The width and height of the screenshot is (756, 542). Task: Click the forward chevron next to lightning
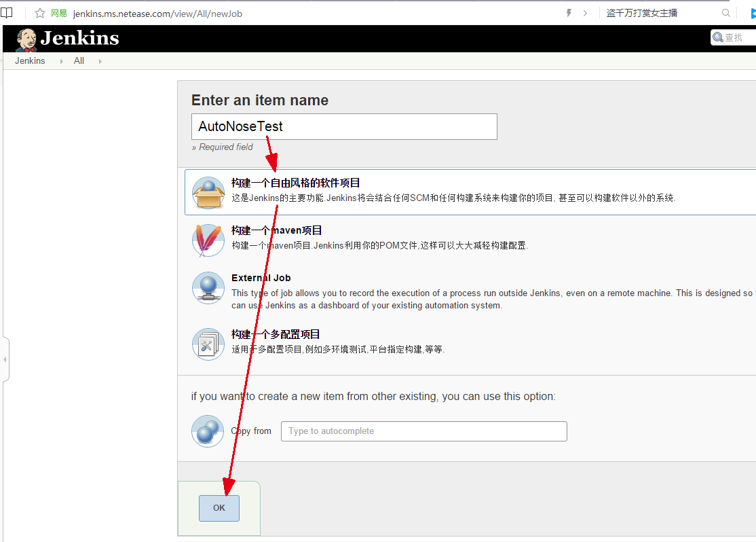point(585,13)
